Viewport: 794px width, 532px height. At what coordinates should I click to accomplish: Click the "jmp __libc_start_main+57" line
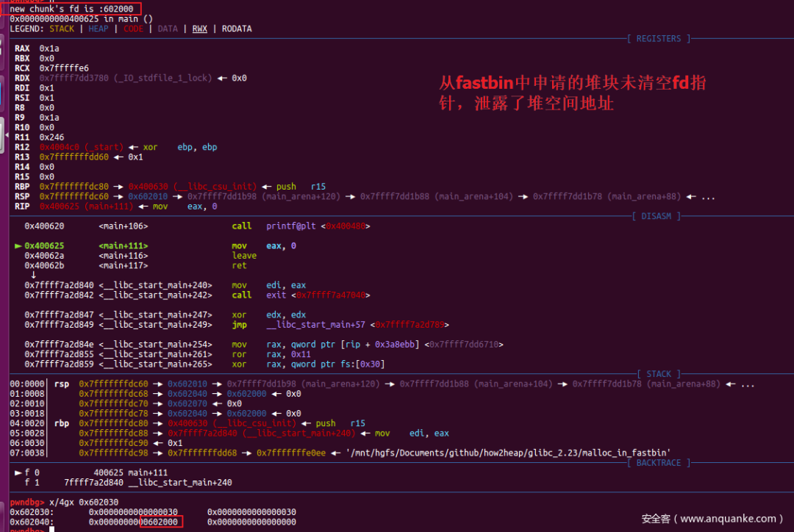pyautogui.click(x=340, y=325)
